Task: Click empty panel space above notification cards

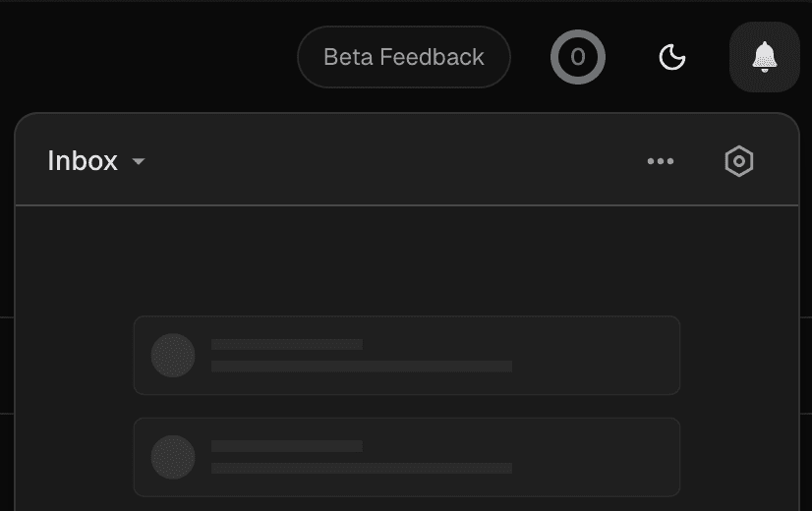Action: [x=406, y=260]
